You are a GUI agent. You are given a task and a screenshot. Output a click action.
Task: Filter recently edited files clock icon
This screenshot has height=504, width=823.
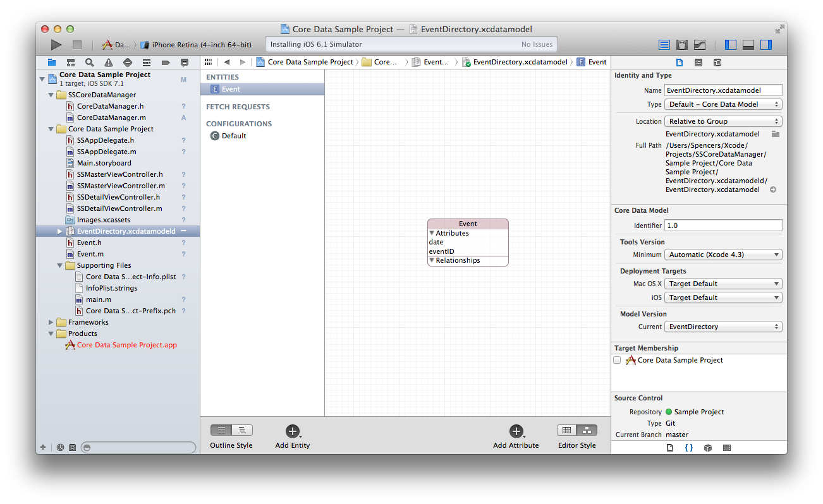tap(60, 447)
